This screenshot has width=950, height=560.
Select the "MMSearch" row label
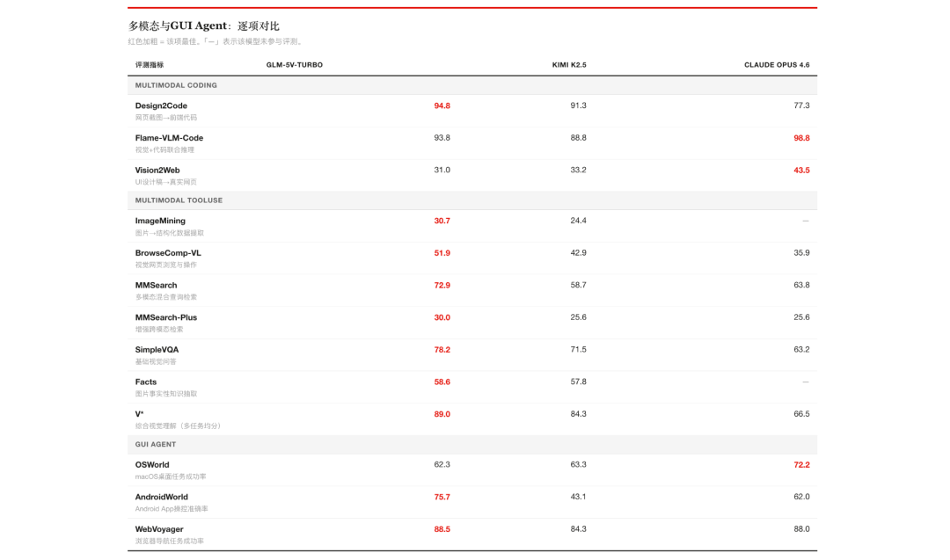point(157,285)
